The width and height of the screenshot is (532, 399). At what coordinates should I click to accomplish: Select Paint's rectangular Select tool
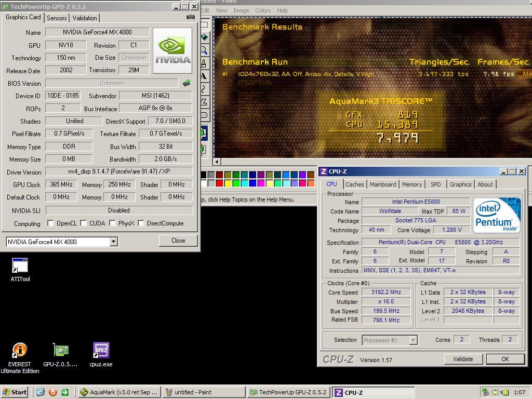tap(205, 25)
